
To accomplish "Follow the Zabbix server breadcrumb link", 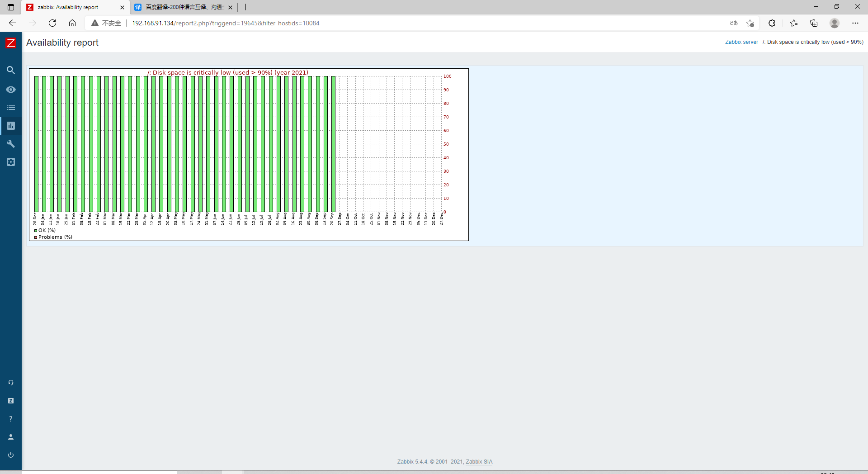I will tap(741, 42).
